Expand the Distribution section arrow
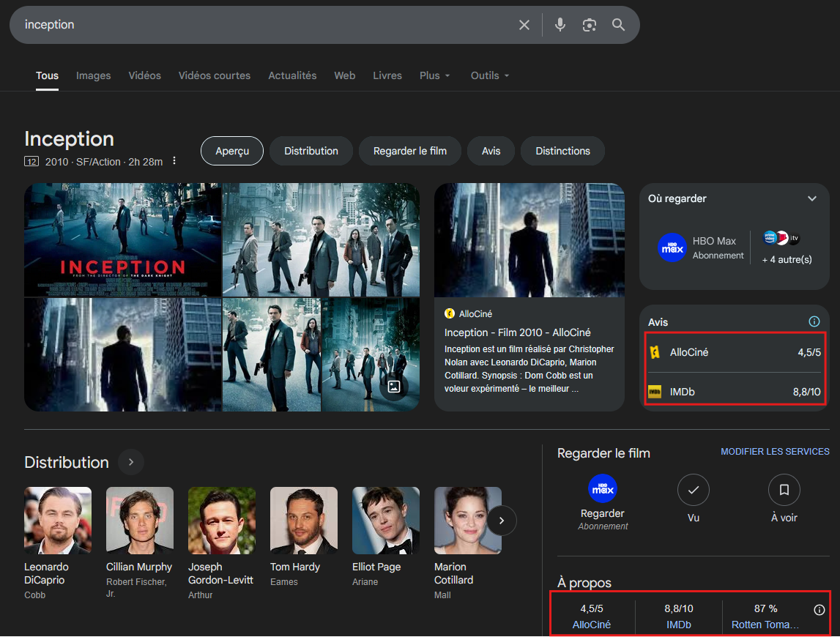The image size is (840, 637). click(130, 462)
